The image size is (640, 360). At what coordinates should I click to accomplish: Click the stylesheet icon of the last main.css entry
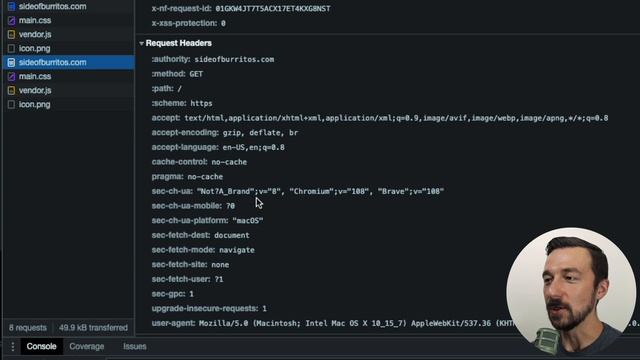click(11, 77)
